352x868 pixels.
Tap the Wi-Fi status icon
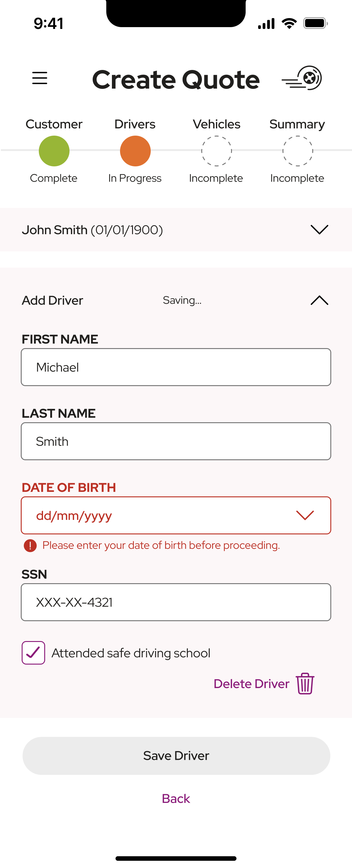point(289,24)
